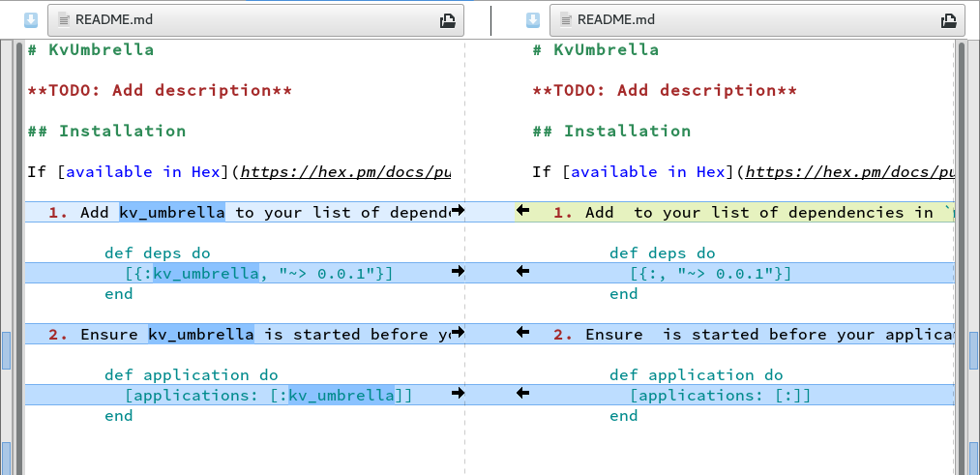Viewport: 980px width, 475px height.
Task: Click 'end' below deps tuple in right pane
Action: [624, 294]
